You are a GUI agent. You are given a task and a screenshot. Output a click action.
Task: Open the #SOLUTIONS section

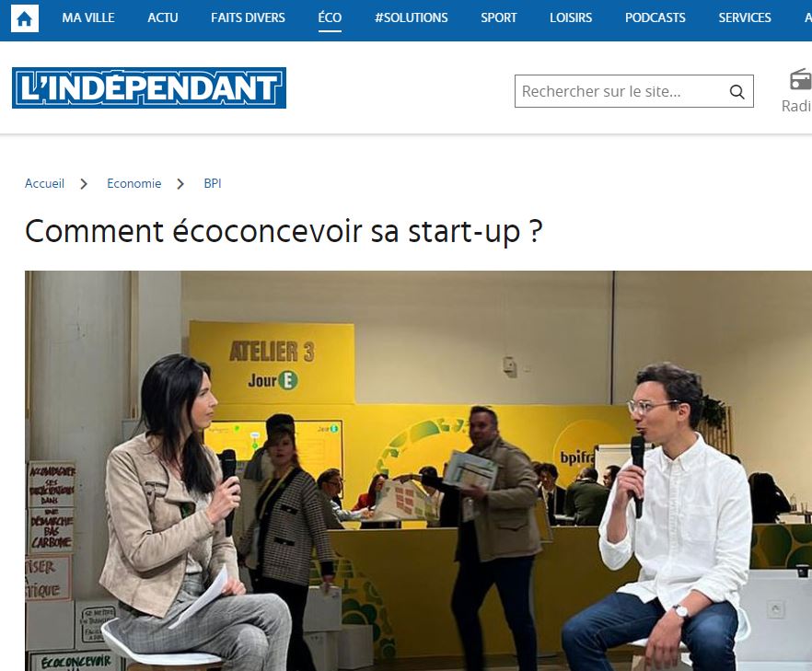(x=412, y=18)
